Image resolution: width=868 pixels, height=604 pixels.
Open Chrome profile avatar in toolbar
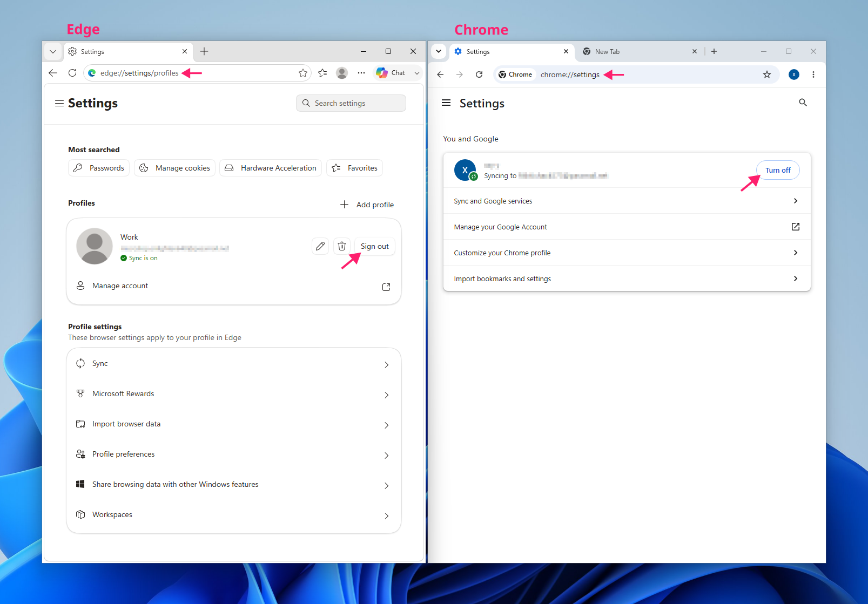[x=794, y=74]
